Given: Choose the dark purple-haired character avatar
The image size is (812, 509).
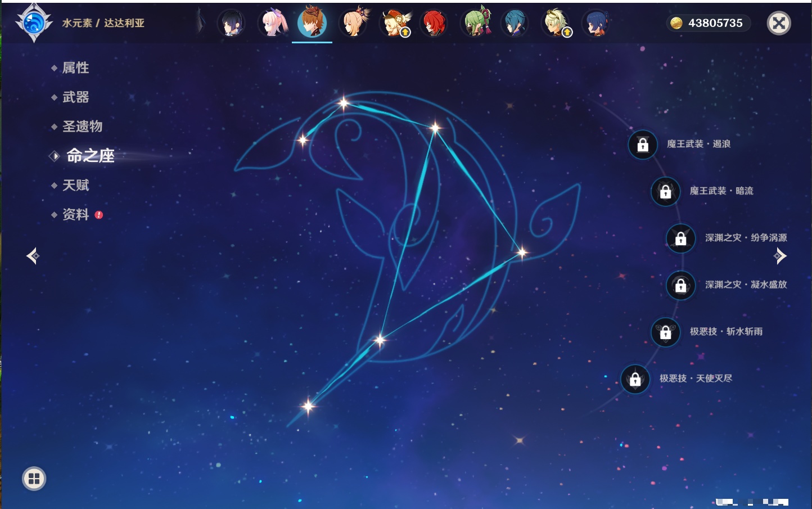Looking at the screenshot, I should pos(232,24).
